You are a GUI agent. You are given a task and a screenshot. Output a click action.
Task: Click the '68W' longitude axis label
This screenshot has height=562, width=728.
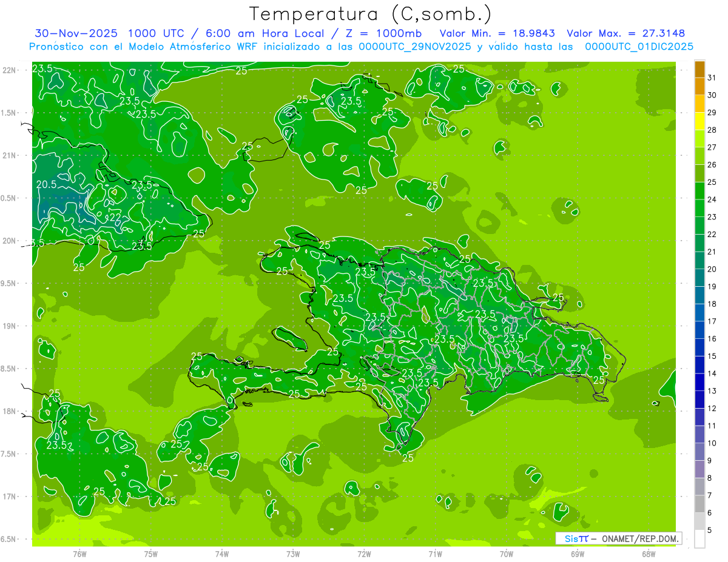click(x=649, y=554)
